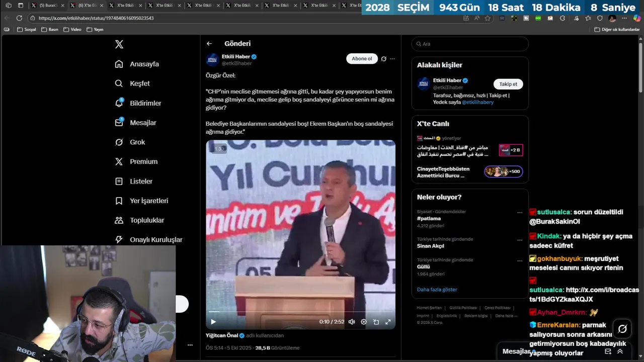Open Diğer sık kullanılanlar folder

617,30
